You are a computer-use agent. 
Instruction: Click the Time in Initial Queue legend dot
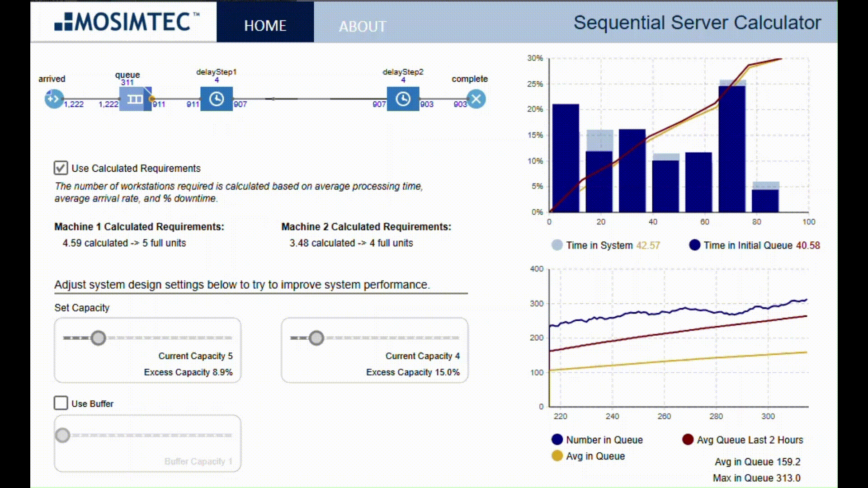(x=695, y=245)
